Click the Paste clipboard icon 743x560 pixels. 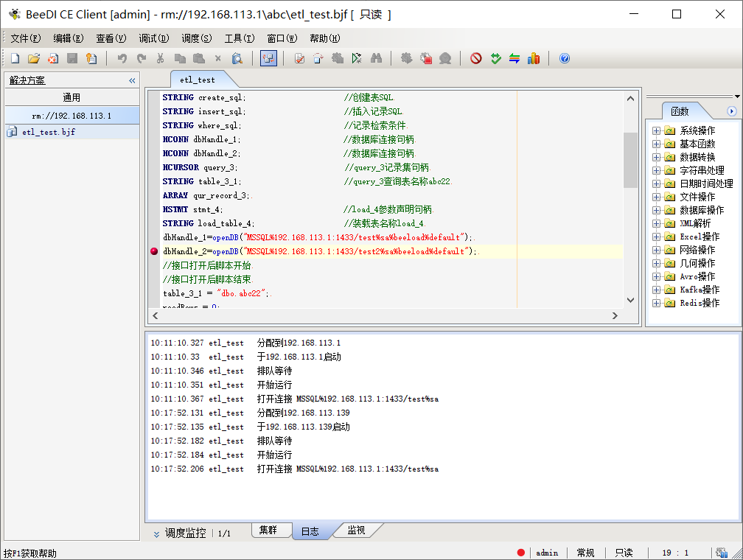[x=199, y=58]
